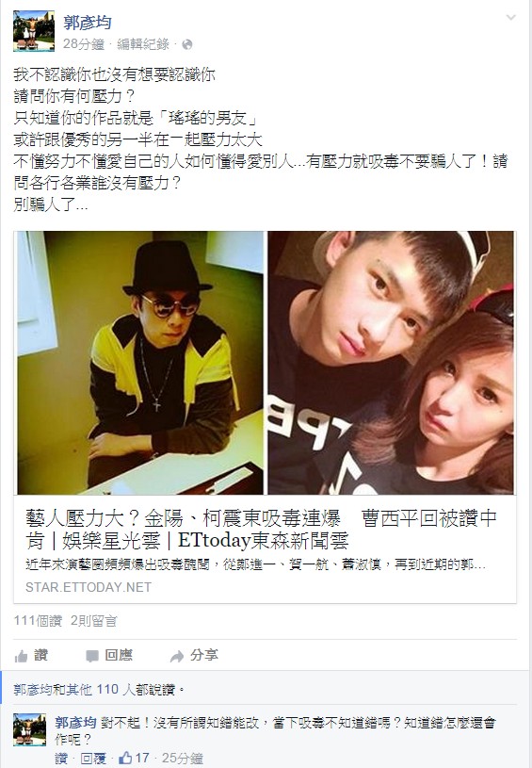This screenshot has width=532, height=768.
Task: Click the STAR.ETTODAY.NET source link
Action: click(89, 587)
